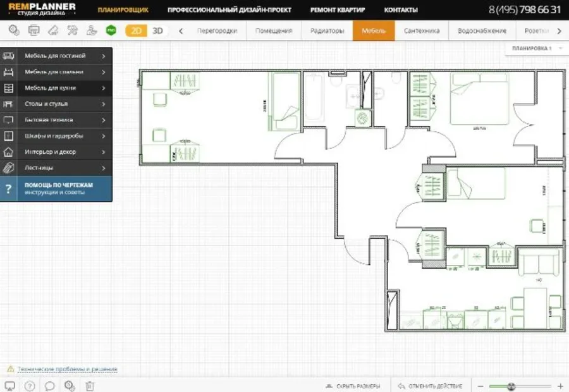The width and height of the screenshot is (569, 392).
Task: Toggle Скрыть размеры to hide dimensions
Action: tap(353, 386)
